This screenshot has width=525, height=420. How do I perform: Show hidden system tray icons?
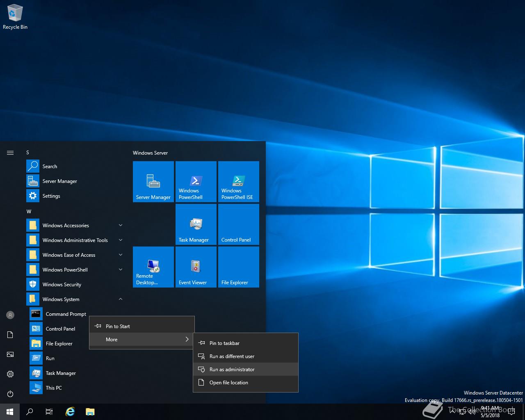452,411
